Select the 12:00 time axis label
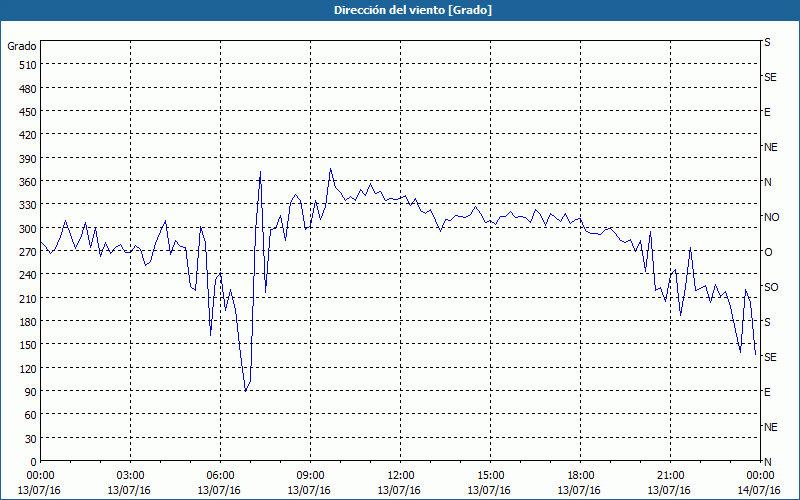This screenshot has width=800, height=500. point(401,476)
